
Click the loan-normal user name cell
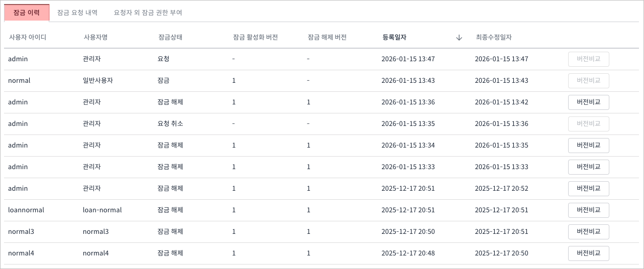tap(102, 210)
